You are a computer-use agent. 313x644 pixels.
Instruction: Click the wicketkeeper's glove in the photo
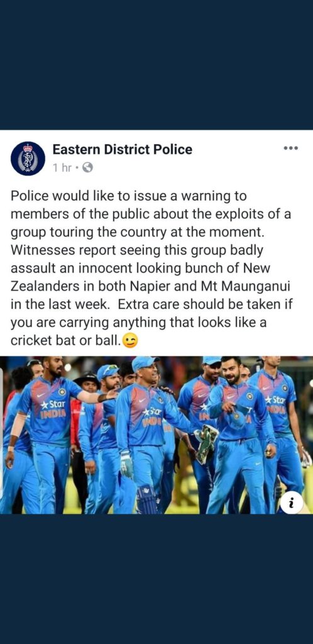click(127, 464)
